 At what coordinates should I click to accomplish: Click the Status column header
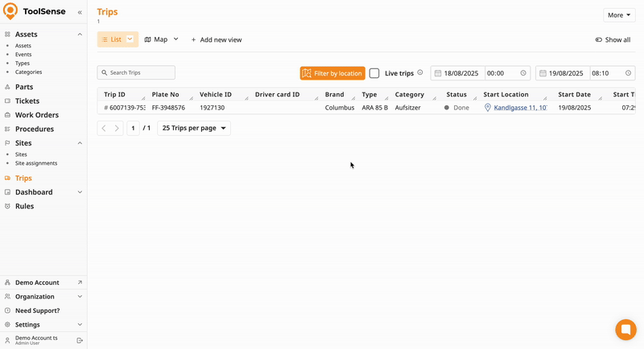456,94
